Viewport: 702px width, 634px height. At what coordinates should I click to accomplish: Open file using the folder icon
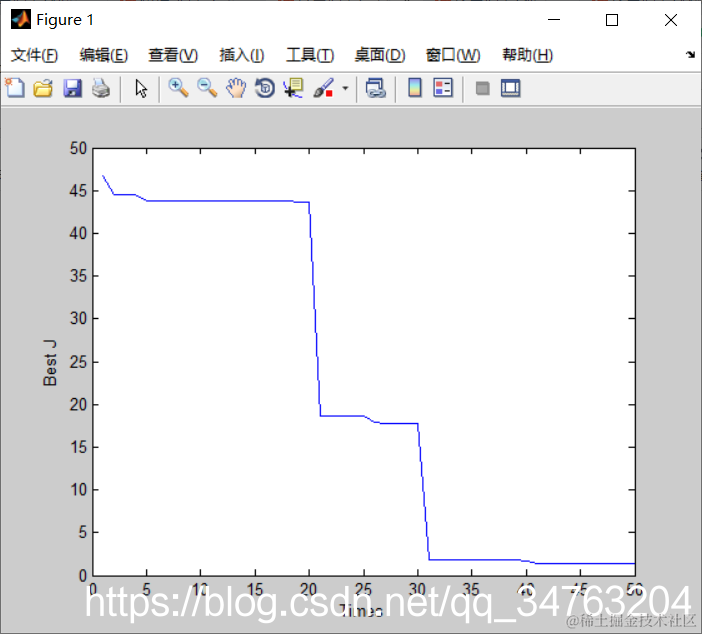[x=43, y=88]
